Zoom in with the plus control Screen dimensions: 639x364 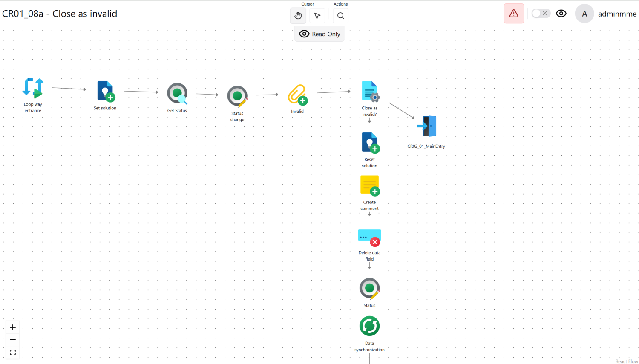coord(13,327)
